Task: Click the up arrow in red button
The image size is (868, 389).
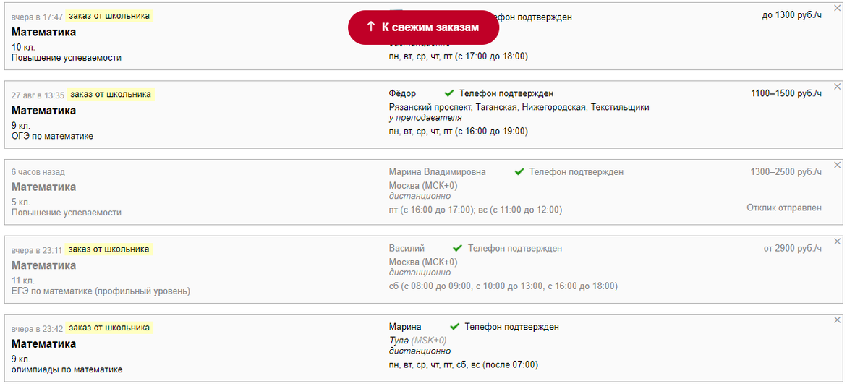Action: [370, 27]
